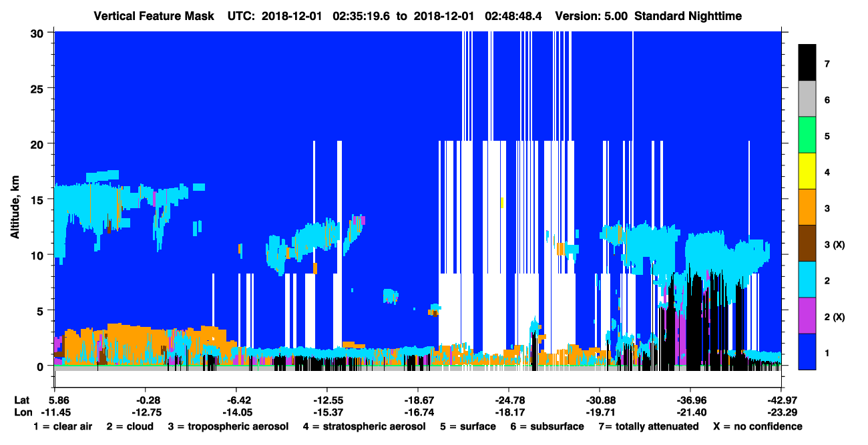Viewport: 868px width, 445px height.
Task: Click the "Version: 5.00" text
Action: (591, 15)
